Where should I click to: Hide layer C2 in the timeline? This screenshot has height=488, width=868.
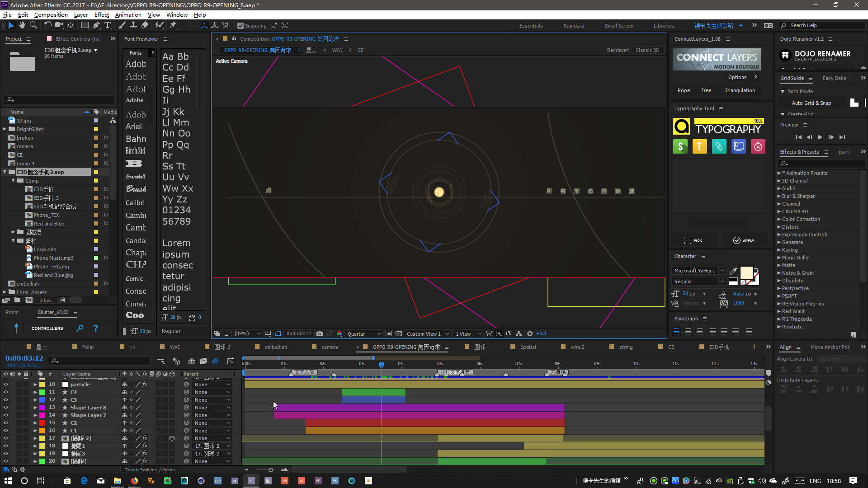[x=6, y=423]
